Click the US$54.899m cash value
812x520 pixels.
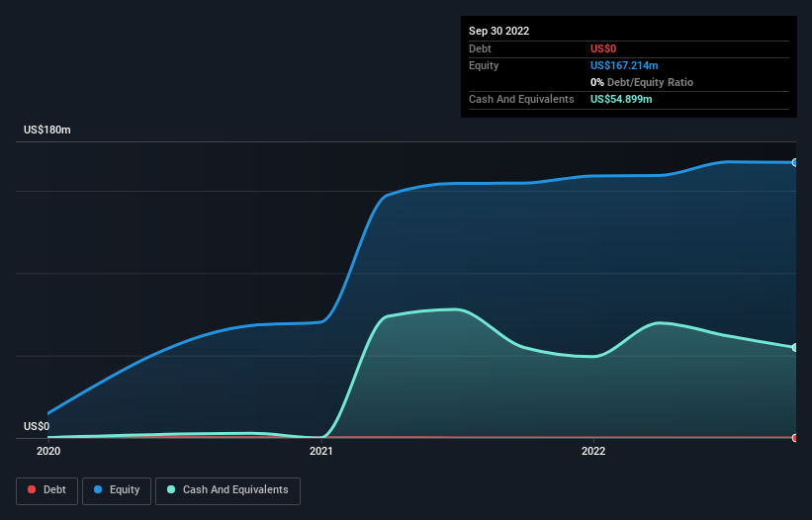[x=621, y=99]
